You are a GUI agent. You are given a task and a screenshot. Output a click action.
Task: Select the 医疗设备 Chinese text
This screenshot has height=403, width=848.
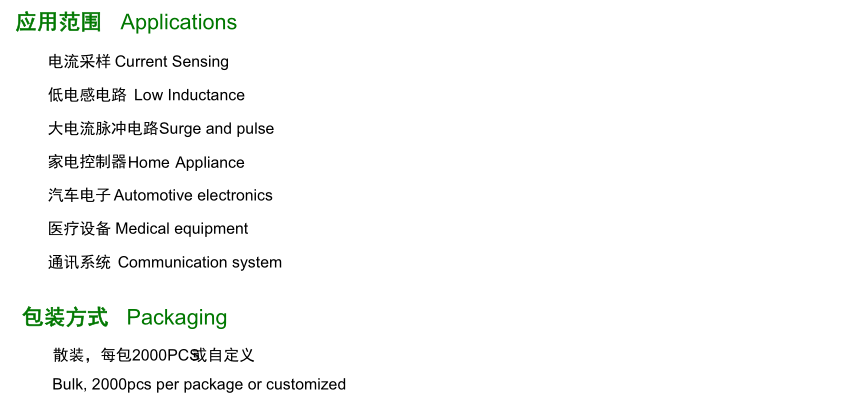[80, 229]
